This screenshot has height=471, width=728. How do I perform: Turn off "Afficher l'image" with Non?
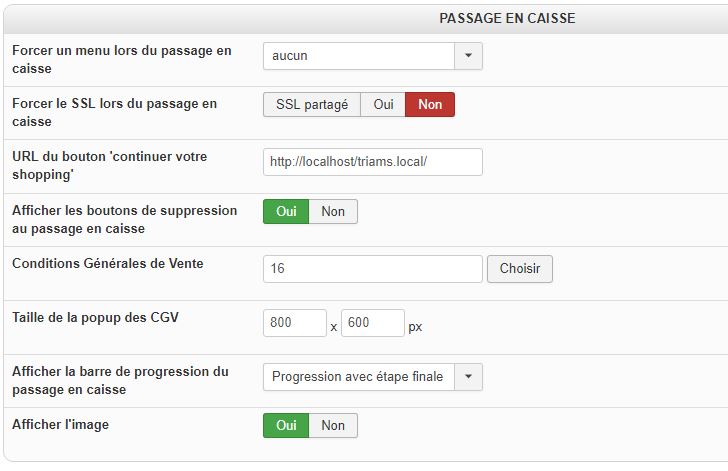click(333, 425)
